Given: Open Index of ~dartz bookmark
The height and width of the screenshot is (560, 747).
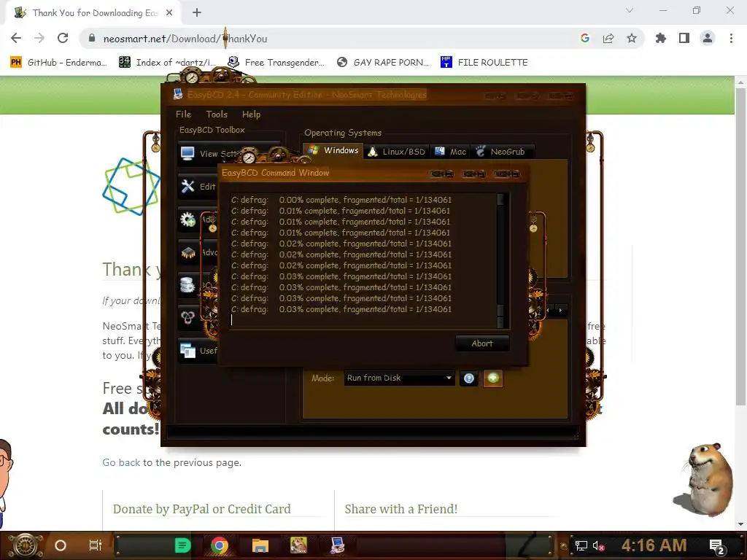Looking at the screenshot, I should [168, 63].
